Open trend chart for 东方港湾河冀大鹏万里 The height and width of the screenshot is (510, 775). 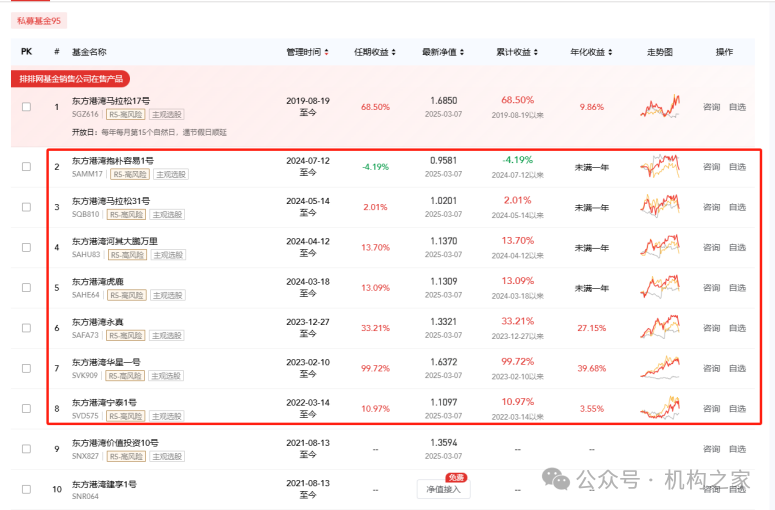[x=660, y=247]
